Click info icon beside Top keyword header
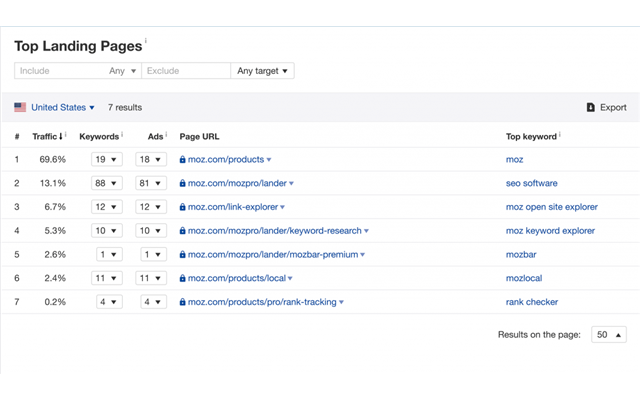Screen dimensions: 640x400 (560, 134)
